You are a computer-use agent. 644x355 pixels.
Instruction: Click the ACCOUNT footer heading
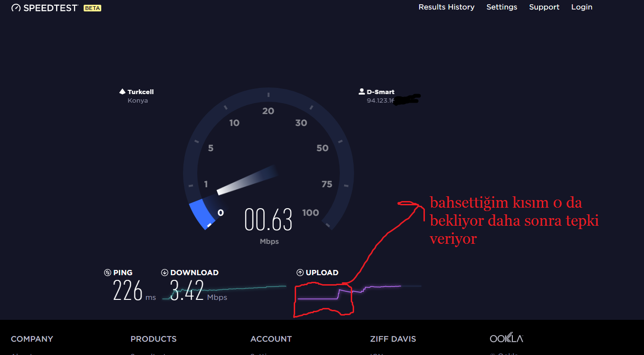point(271,339)
